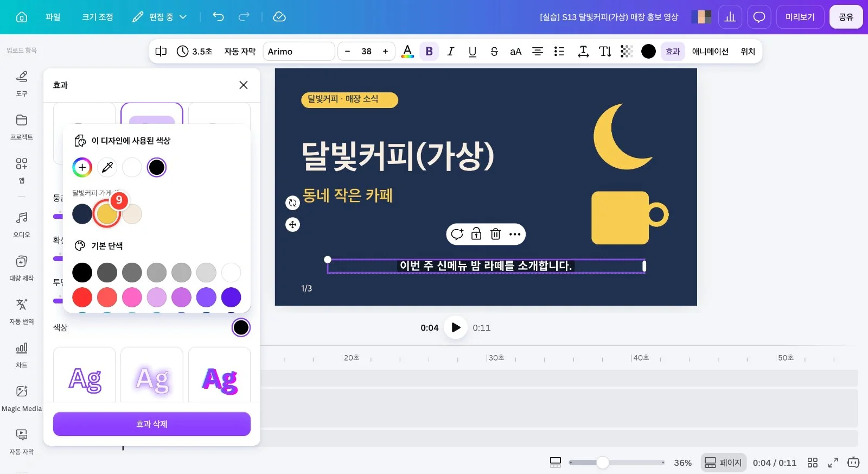Open the text color picker icon
868x474 pixels.
[407, 51]
